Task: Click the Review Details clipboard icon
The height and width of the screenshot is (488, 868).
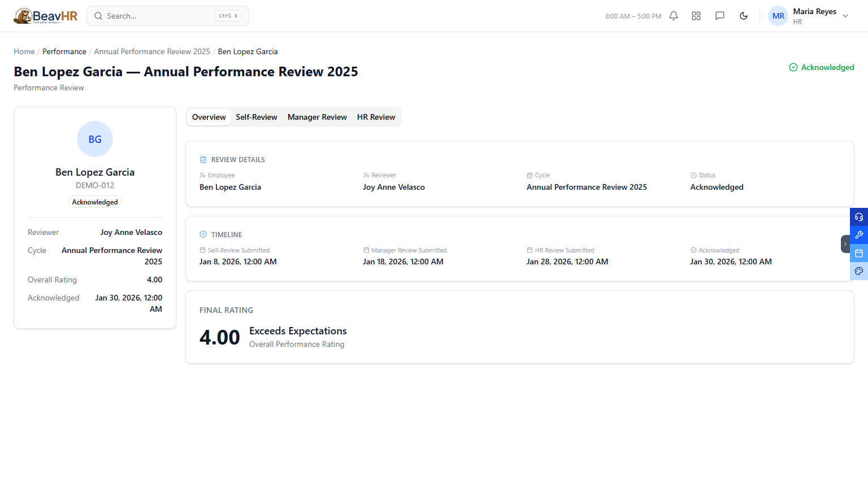Action: pos(203,160)
